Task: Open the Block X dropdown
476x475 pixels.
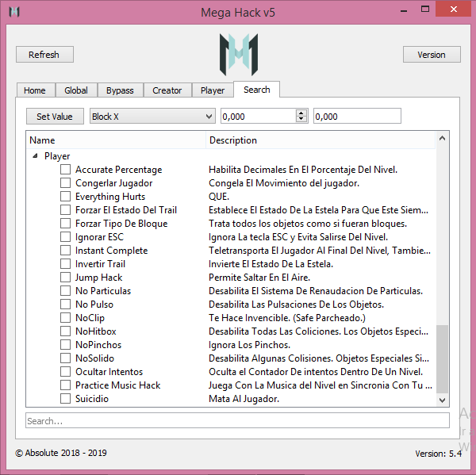Action: point(152,117)
